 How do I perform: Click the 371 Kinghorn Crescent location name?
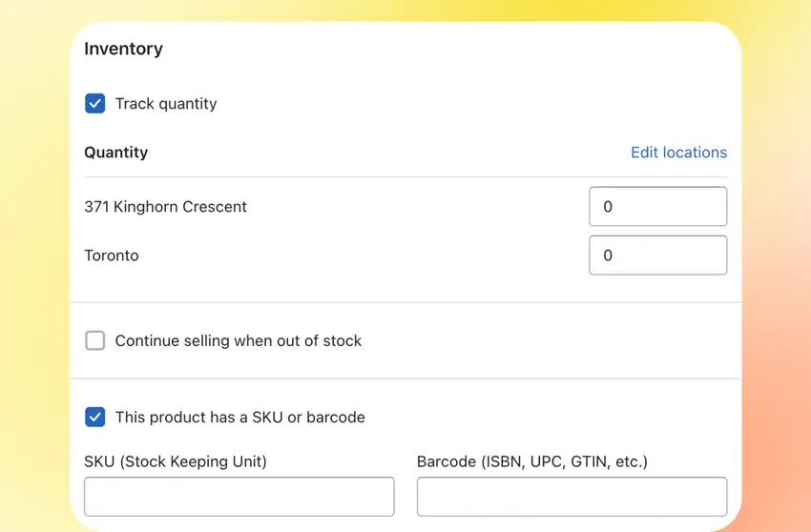[165, 207]
